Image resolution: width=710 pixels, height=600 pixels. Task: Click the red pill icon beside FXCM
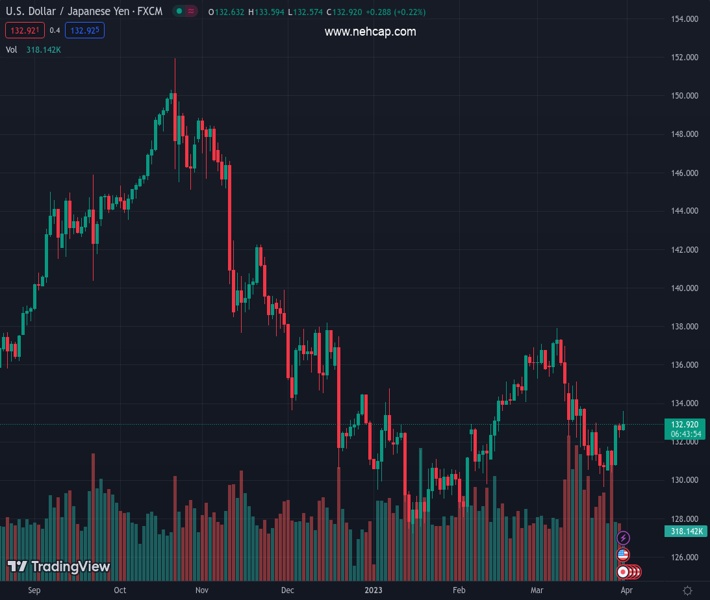click(x=191, y=11)
